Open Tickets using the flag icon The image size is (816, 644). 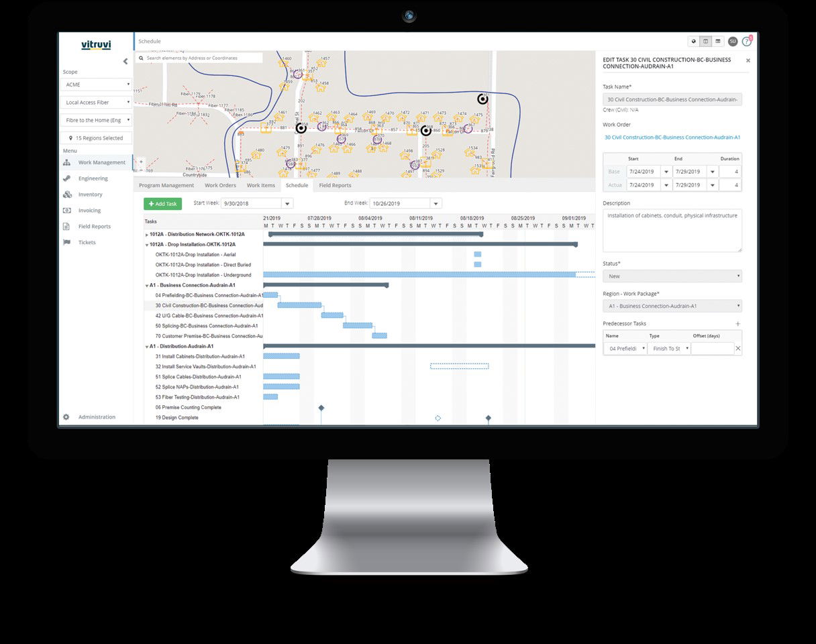pos(66,242)
